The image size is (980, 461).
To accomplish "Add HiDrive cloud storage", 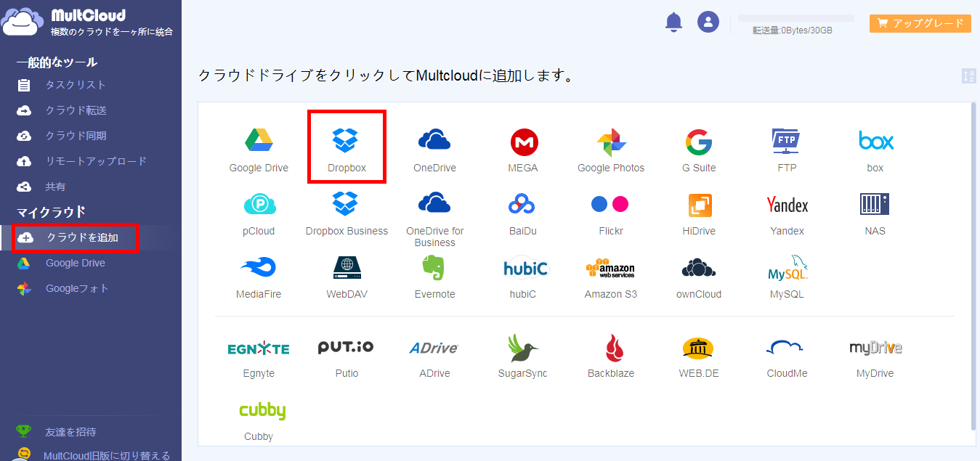I will click(699, 213).
